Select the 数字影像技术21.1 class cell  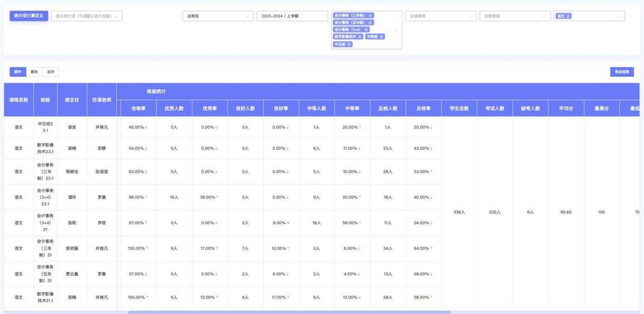[45, 297]
